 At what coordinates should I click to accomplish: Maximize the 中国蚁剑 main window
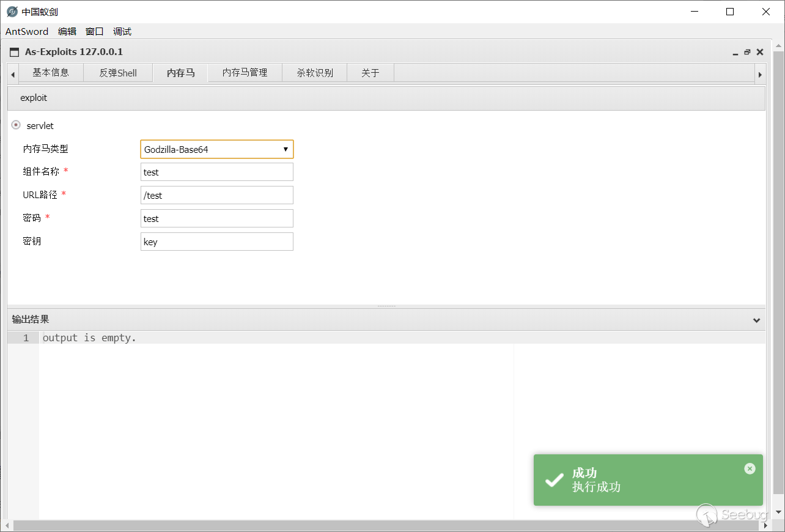coord(730,12)
